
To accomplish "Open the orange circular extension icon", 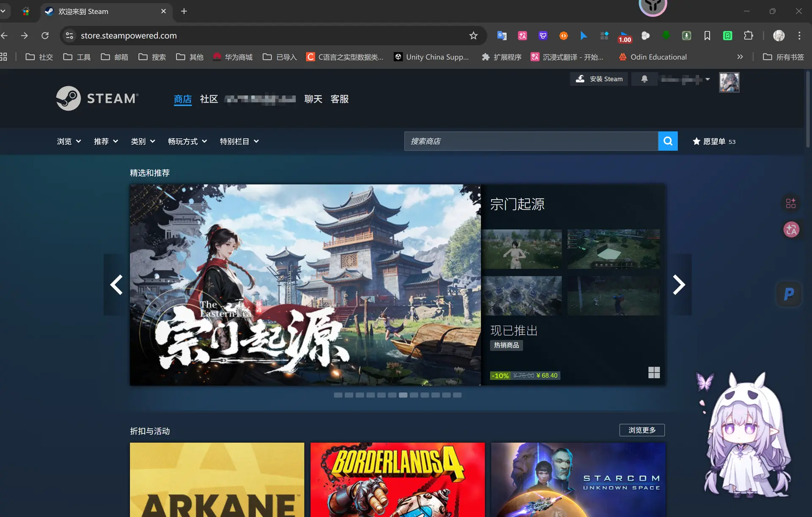I will [x=563, y=36].
